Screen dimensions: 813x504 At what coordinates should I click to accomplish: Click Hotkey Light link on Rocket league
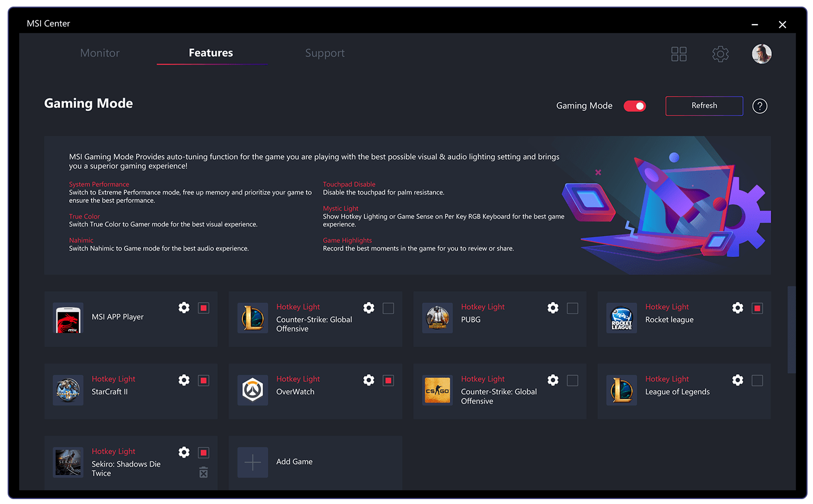pos(667,307)
